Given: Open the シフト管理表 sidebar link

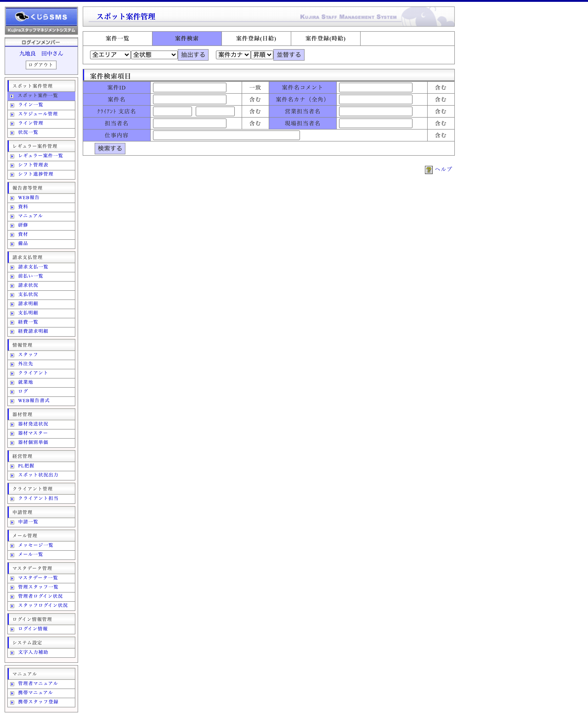Looking at the screenshot, I should (x=33, y=165).
